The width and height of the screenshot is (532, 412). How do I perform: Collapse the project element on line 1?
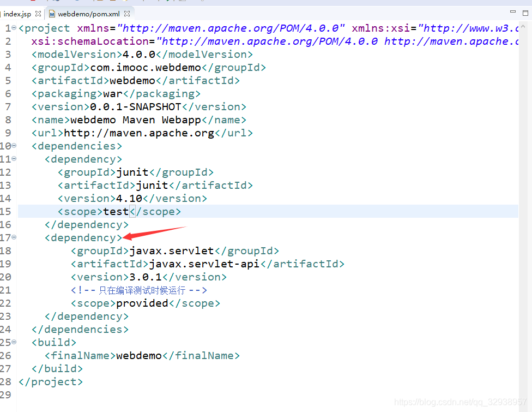point(14,28)
